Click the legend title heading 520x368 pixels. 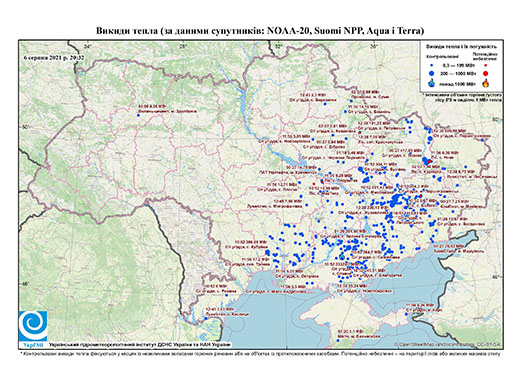click(462, 47)
